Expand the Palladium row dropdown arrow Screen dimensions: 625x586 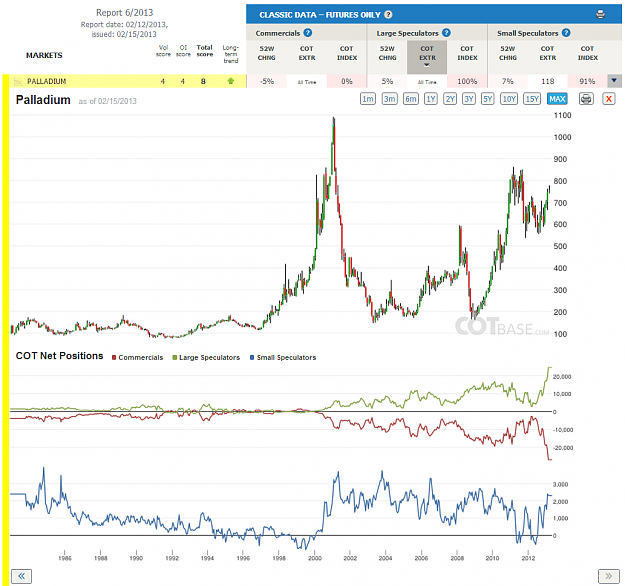point(614,81)
